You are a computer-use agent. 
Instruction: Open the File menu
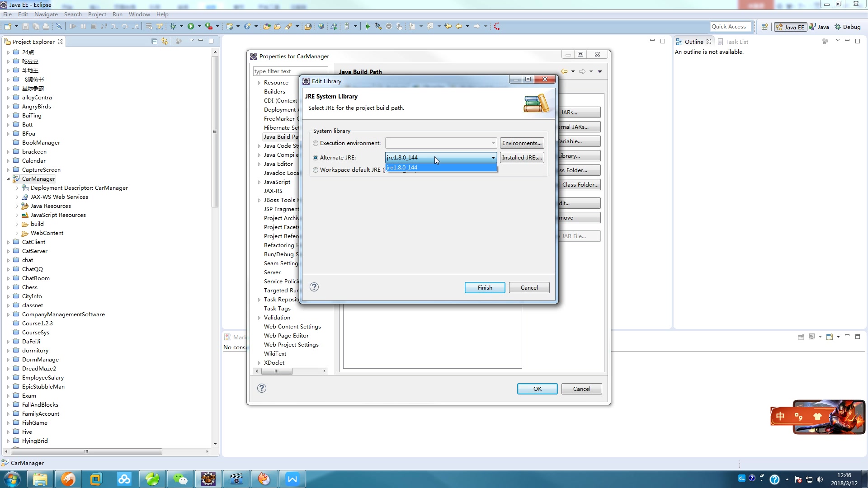7,14
